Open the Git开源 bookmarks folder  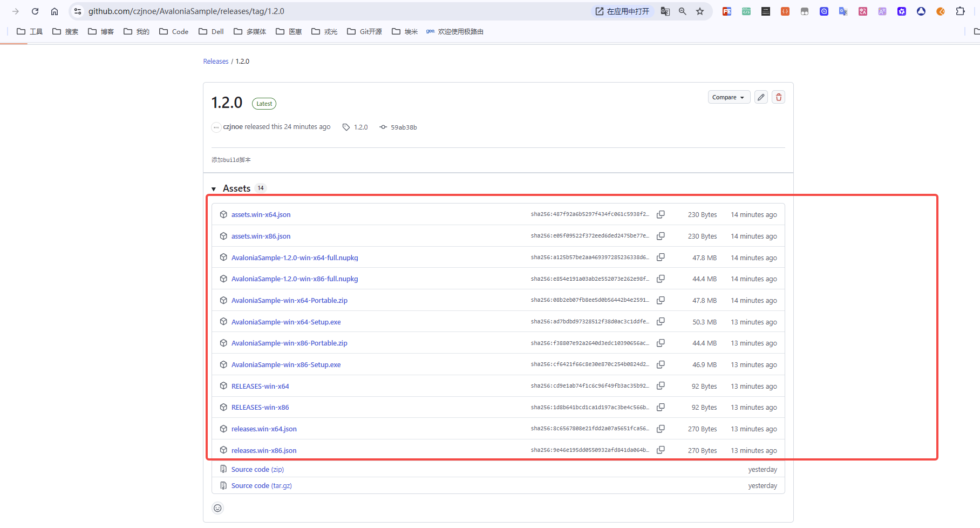click(x=364, y=32)
